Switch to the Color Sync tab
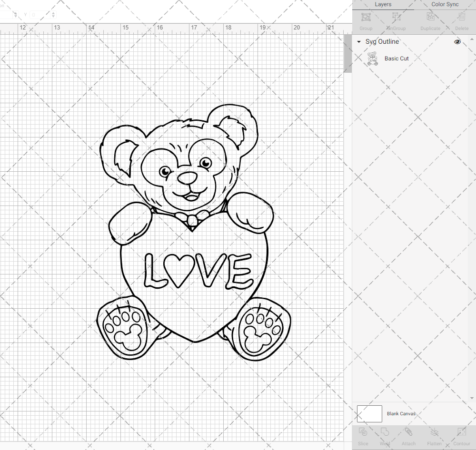The width and height of the screenshot is (476, 450). pos(445,4)
